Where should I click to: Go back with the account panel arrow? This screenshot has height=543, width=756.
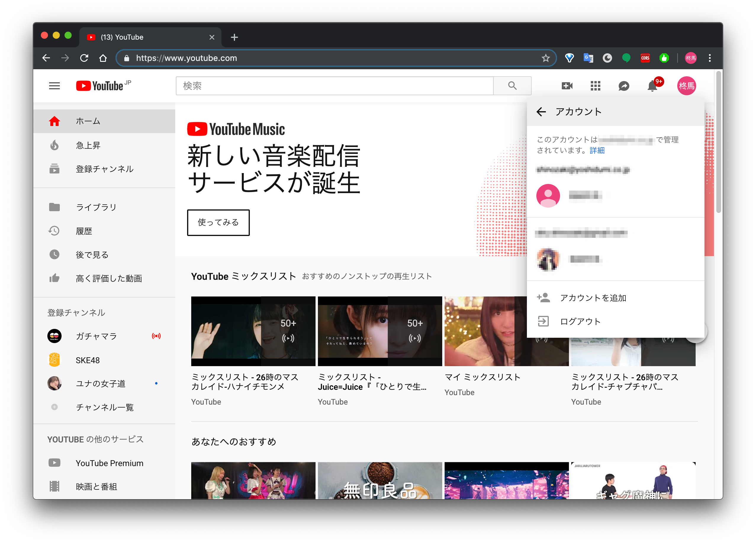[x=541, y=112]
